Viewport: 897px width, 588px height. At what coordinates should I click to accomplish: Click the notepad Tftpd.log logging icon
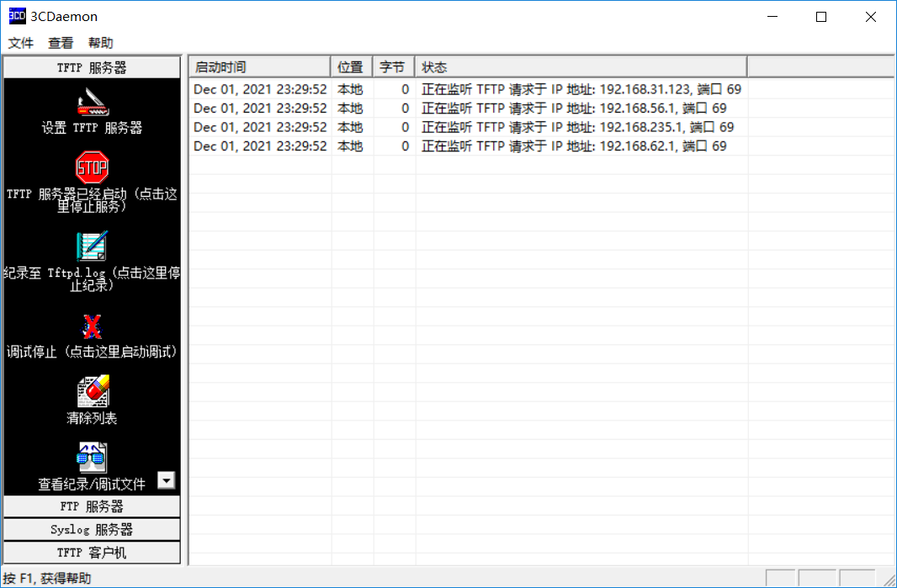(92, 246)
